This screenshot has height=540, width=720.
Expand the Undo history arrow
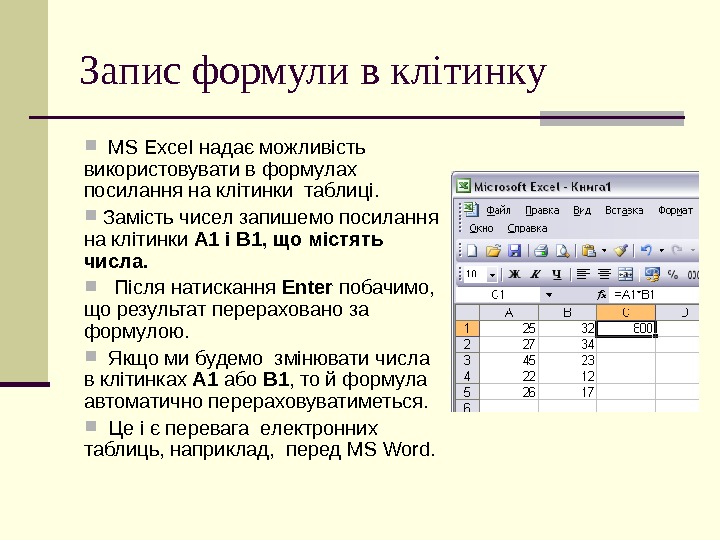tap(662, 251)
